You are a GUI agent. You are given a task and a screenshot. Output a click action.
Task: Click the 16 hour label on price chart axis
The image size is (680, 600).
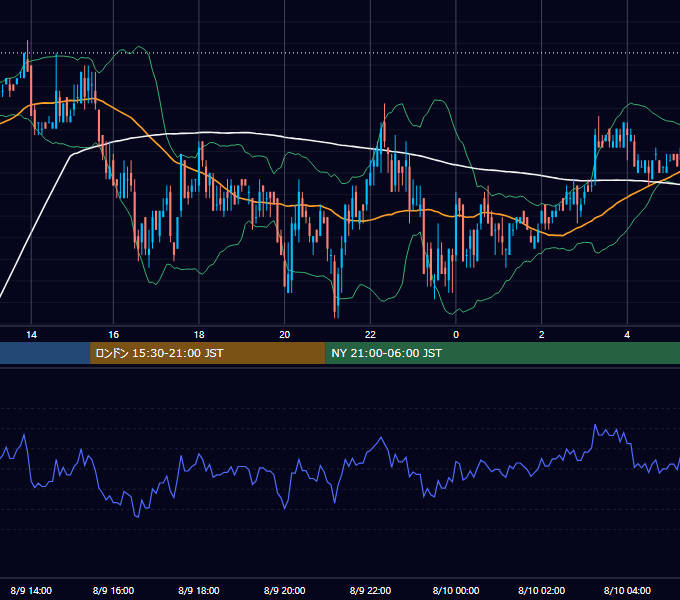tap(113, 335)
